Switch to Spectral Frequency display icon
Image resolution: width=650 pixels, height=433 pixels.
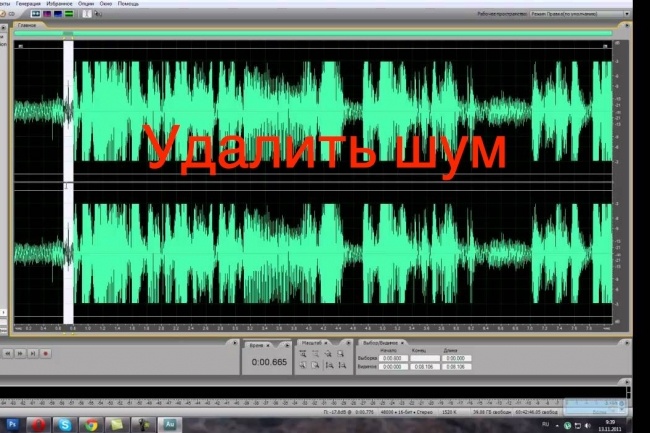[x=47, y=14]
